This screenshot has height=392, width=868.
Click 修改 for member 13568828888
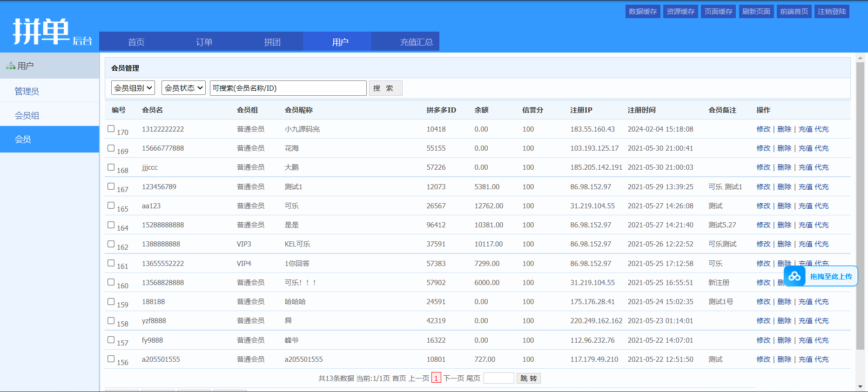pos(763,283)
